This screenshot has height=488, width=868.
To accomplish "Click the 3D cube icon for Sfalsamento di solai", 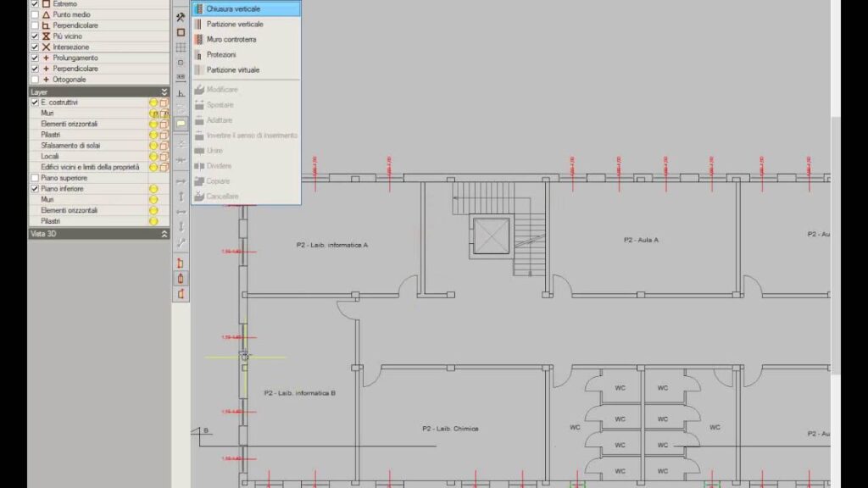I will (x=164, y=146).
